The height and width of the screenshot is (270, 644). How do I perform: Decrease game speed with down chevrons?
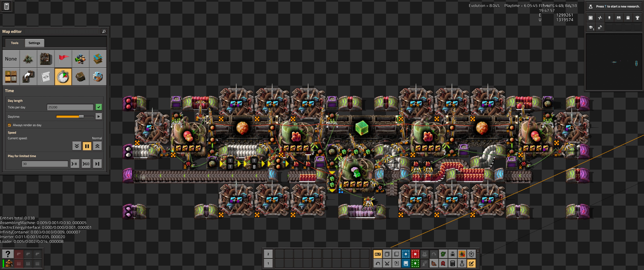(77, 146)
